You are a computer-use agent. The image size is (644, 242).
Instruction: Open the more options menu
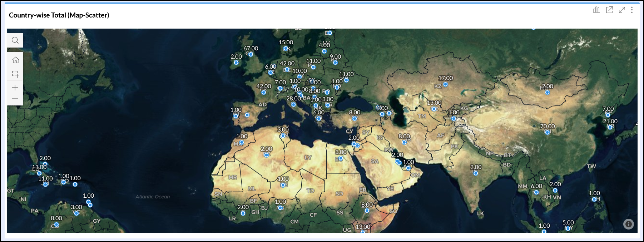pos(632,10)
